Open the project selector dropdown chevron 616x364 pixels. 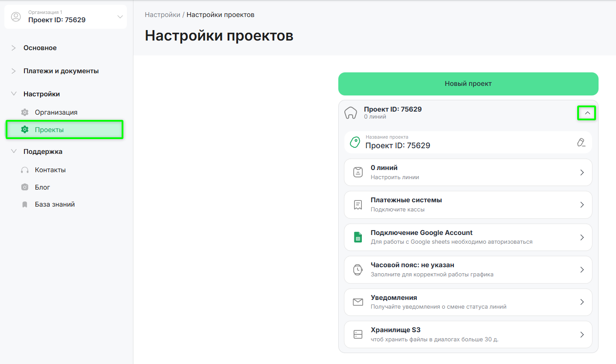pyautogui.click(x=120, y=17)
